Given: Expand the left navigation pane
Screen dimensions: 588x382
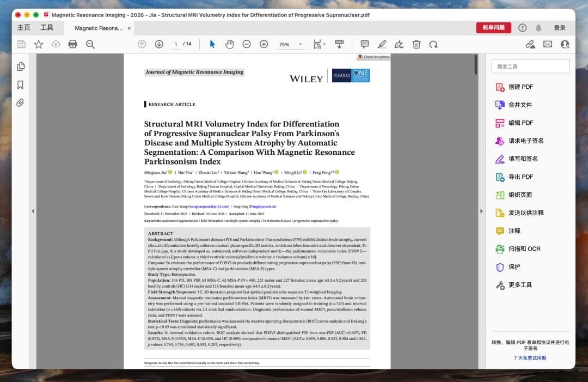Looking at the screenshot, I should (33, 211).
